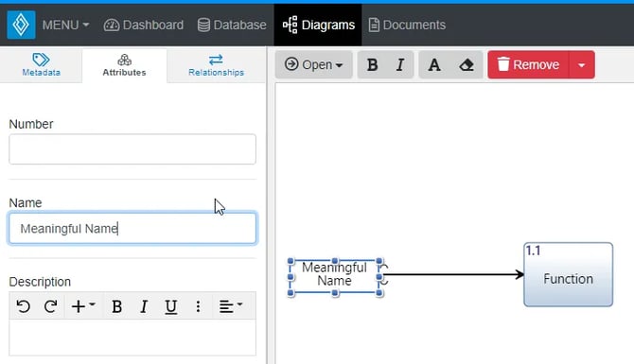This screenshot has height=364, width=634.
Task: Click into the Number input field
Action: [x=132, y=149]
